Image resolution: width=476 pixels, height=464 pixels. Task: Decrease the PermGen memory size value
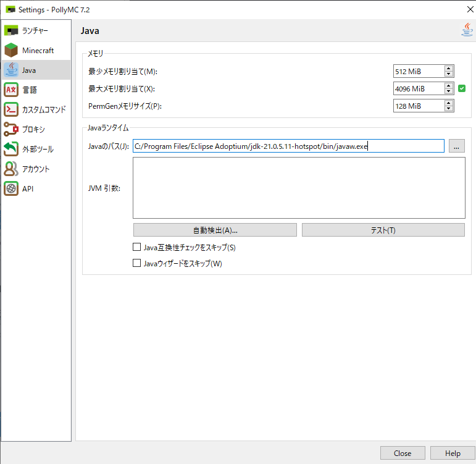click(448, 109)
